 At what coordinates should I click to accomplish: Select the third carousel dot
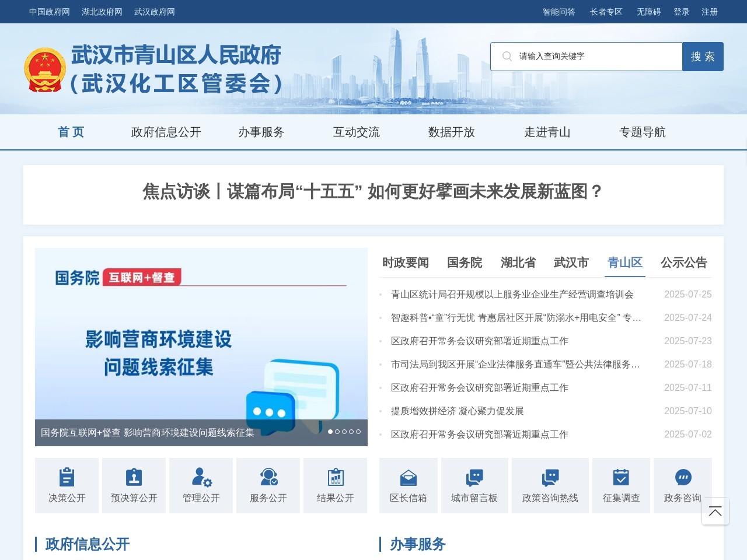pos(344,432)
